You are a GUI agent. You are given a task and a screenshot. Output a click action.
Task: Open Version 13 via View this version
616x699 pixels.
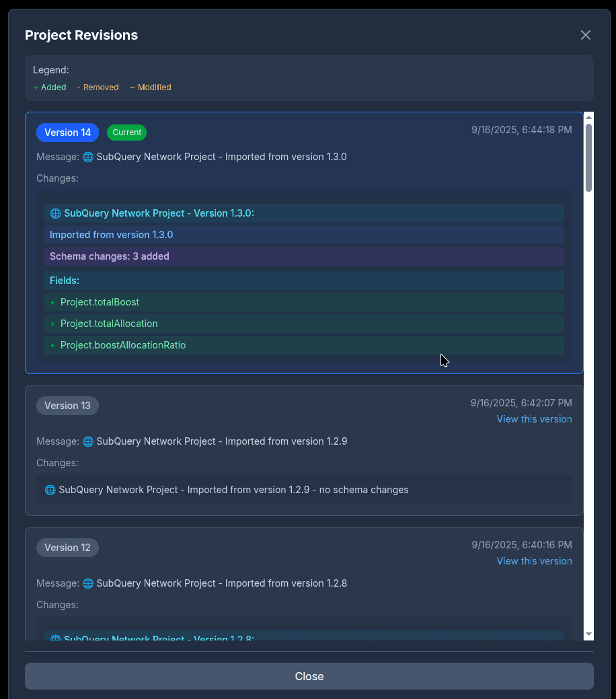pos(534,419)
